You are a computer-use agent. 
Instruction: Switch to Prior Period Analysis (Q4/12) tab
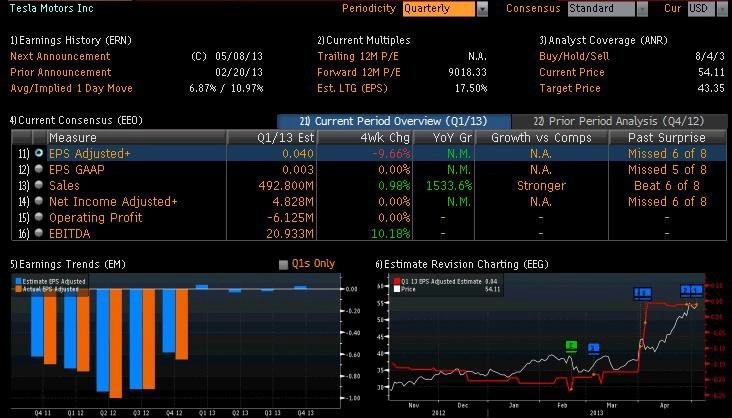(619, 121)
